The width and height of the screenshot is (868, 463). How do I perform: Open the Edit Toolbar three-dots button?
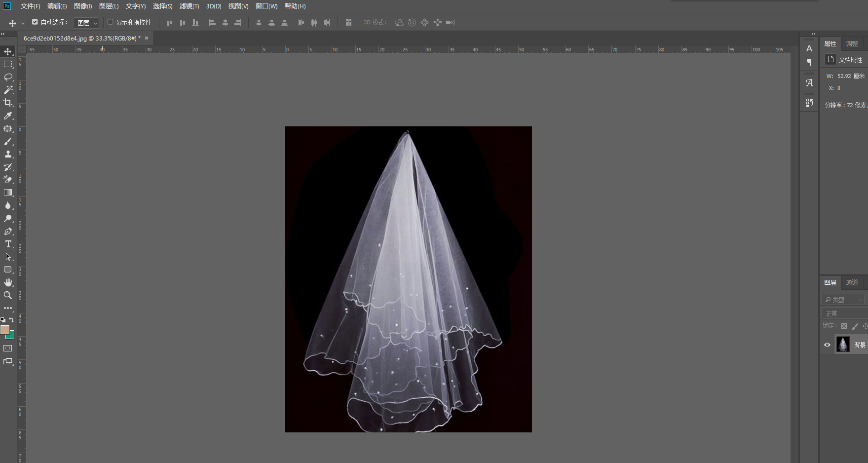[8, 308]
